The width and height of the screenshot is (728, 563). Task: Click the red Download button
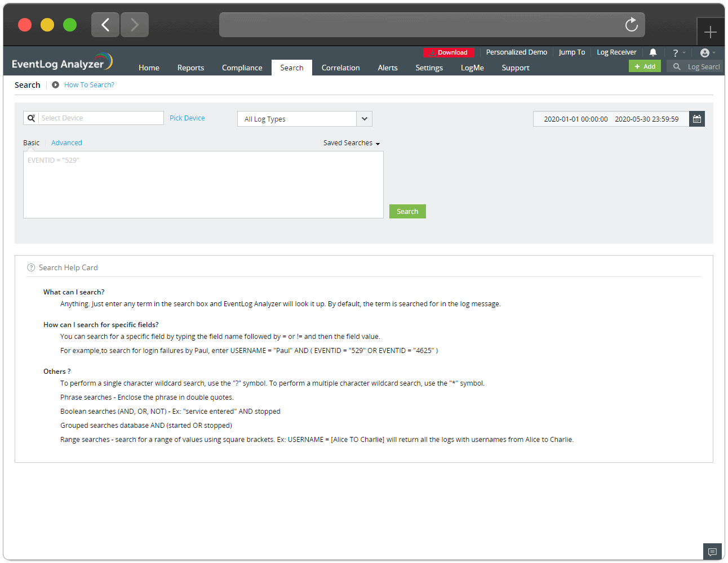tap(449, 52)
